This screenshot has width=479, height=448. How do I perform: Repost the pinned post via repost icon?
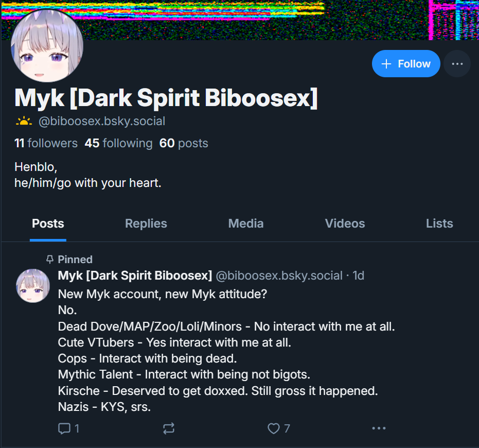click(169, 428)
